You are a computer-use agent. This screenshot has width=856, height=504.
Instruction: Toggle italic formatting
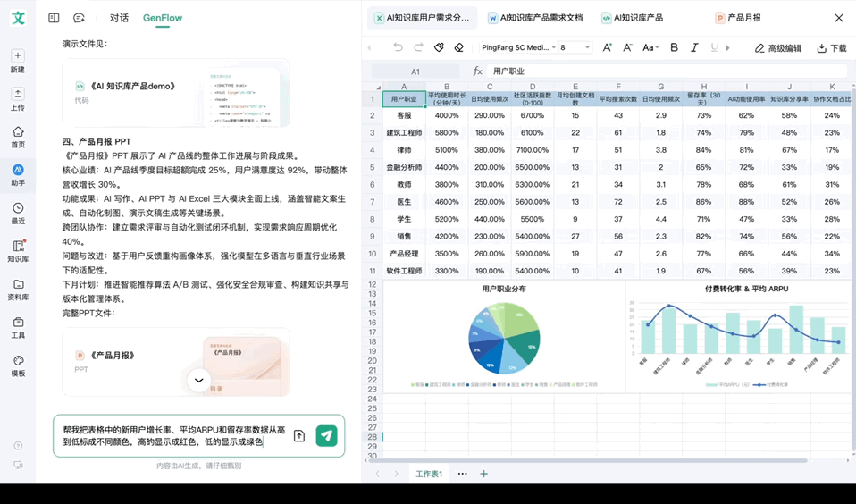[x=694, y=47]
